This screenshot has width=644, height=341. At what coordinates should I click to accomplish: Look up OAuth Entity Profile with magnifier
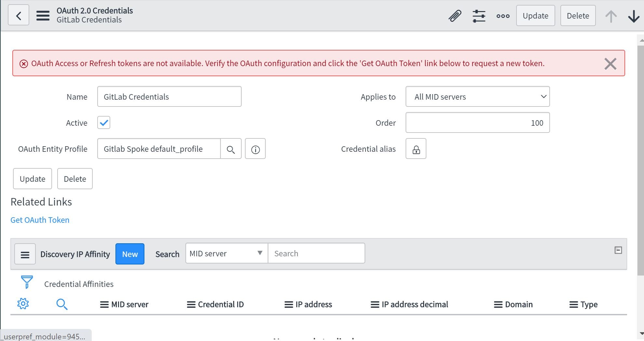coord(231,149)
